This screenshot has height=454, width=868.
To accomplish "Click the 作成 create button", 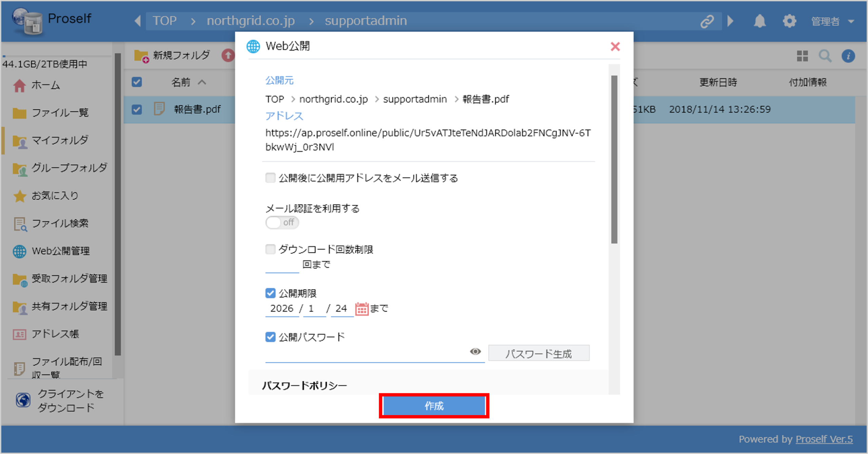I will (x=434, y=406).
